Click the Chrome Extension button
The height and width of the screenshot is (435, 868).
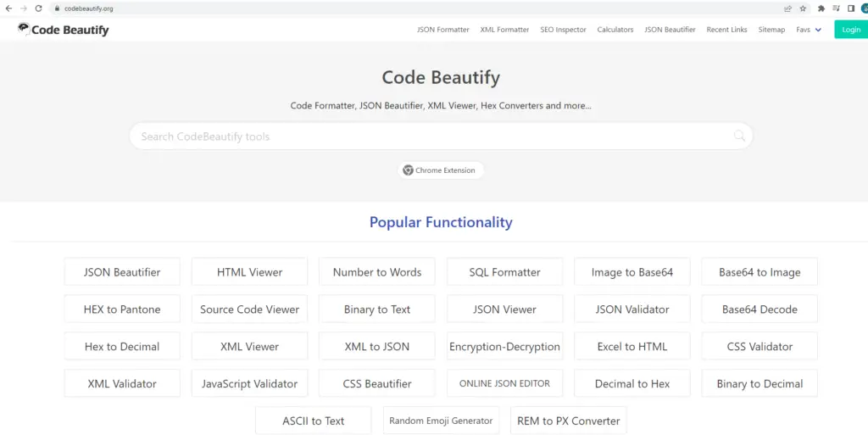coord(441,170)
